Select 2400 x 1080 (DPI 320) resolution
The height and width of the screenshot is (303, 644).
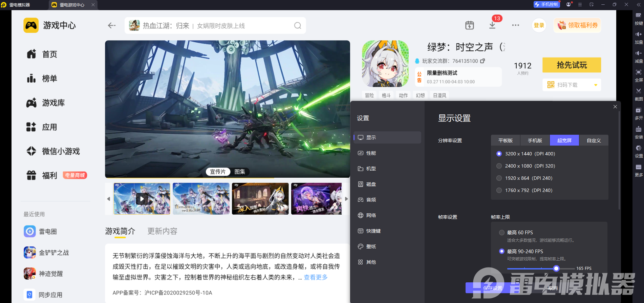[499, 166]
